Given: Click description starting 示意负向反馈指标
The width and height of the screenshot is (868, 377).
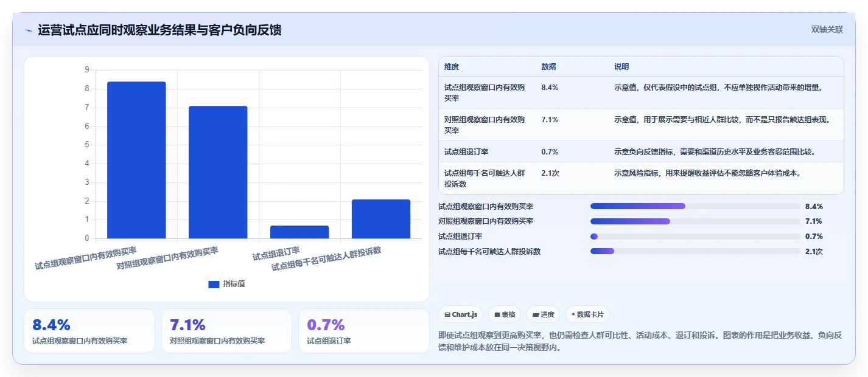Looking at the screenshot, I should (x=715, y=152).
